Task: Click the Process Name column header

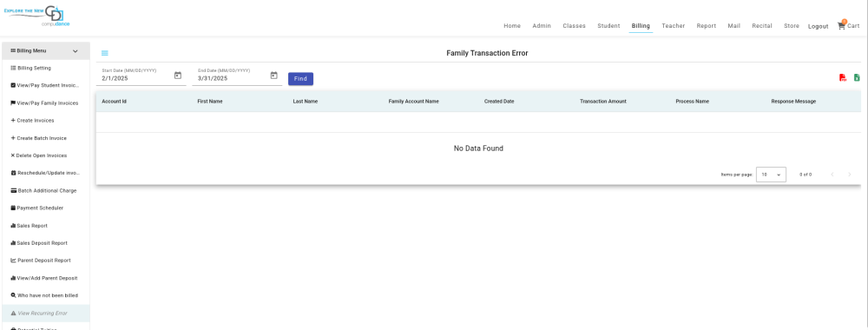Action: click(692, 102)
